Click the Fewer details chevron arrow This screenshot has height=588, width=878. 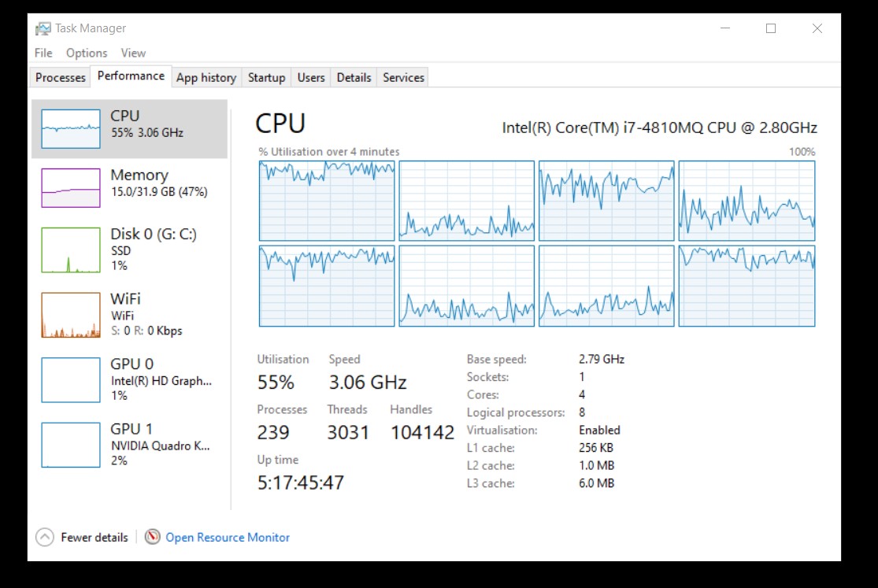[x=43, y=537]
